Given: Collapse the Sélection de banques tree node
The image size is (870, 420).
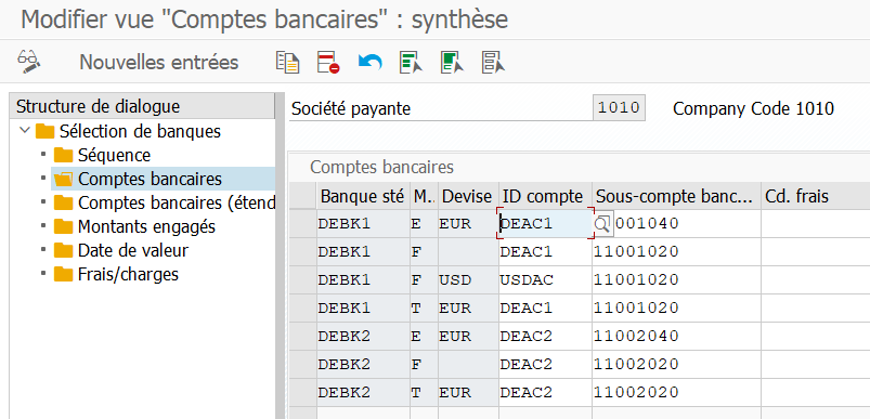Looking at the screenshot, I should [24, 131].
